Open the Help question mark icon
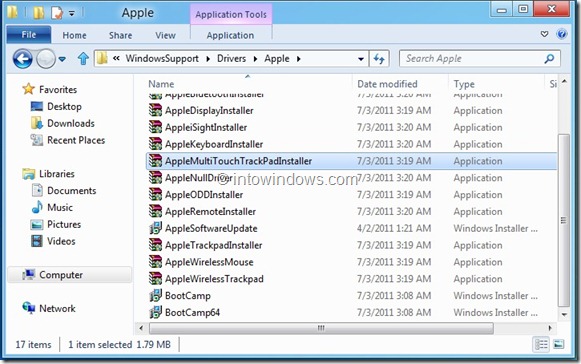The image size is (581, 364). point(562,34)
